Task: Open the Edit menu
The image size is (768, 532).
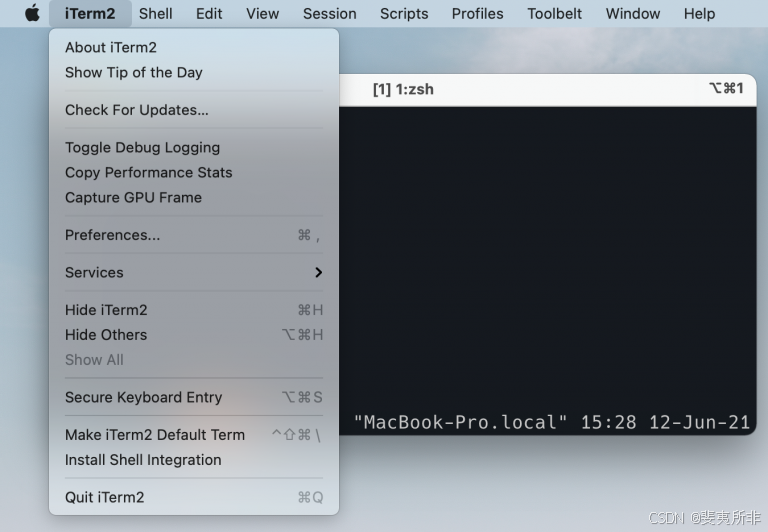Action: (x=209, y=13)
